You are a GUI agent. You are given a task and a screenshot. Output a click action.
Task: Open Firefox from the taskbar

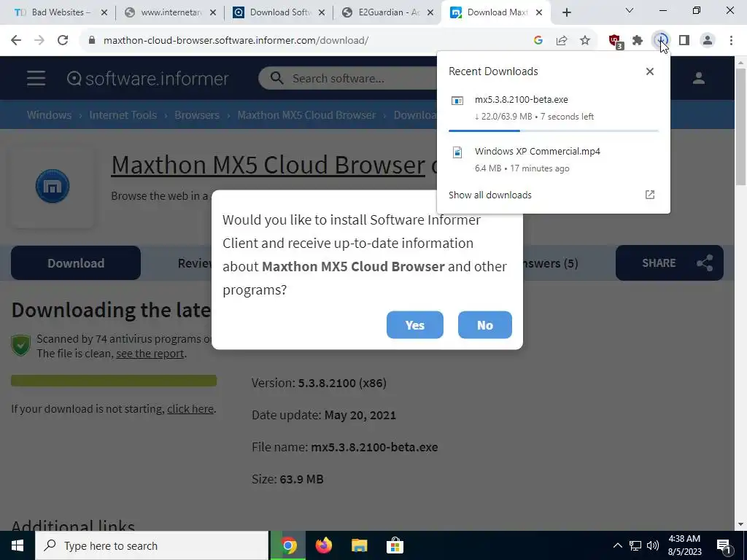point(323,545)
